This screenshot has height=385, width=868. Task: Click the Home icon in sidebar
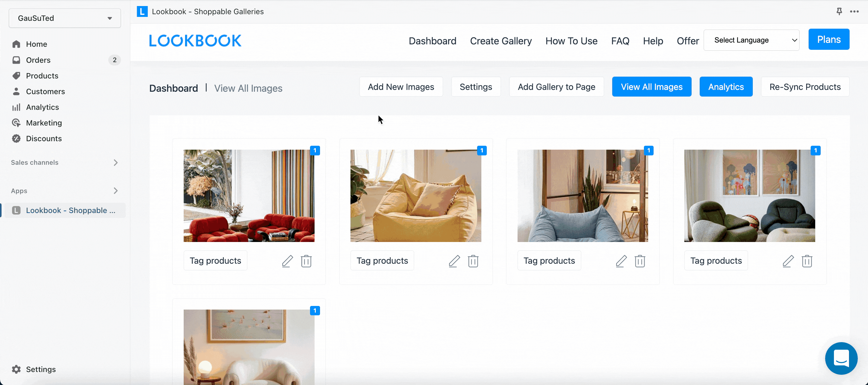[x=16, y=44]
